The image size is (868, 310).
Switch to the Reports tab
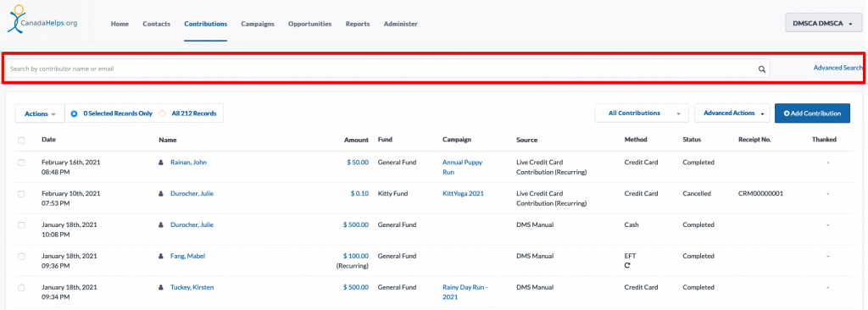point(358,24)
